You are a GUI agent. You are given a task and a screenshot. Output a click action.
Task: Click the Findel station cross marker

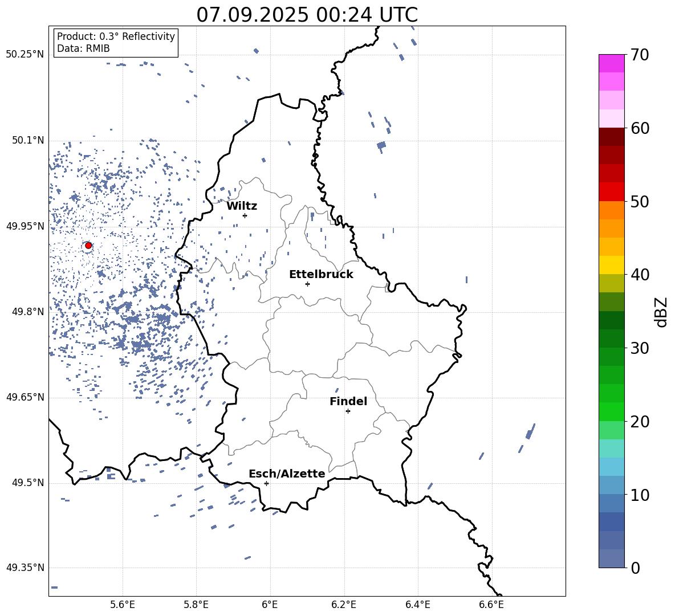click(348, 411)
